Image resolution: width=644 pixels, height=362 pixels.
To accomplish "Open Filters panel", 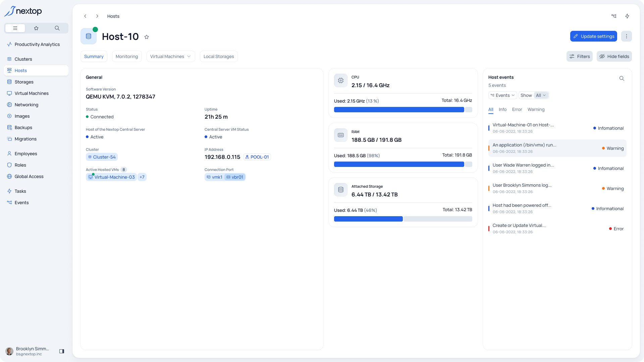I will (x=580, y=56).
